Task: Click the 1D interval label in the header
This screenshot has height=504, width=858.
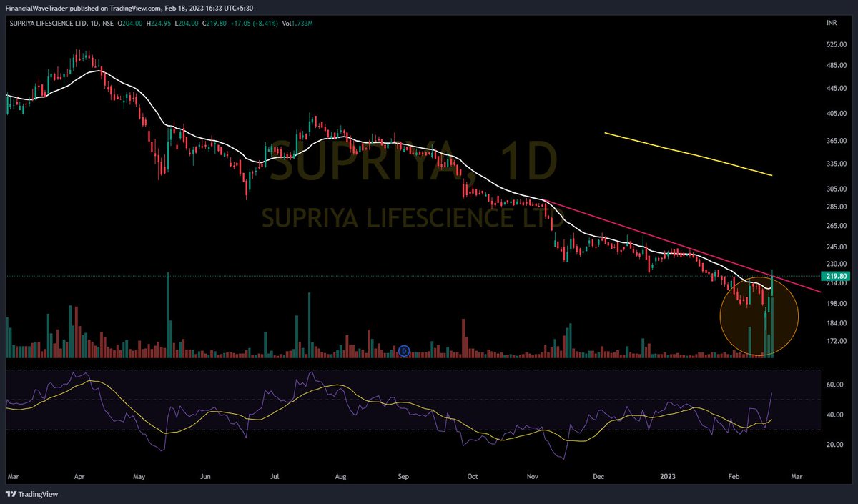Action: point(96,24)
